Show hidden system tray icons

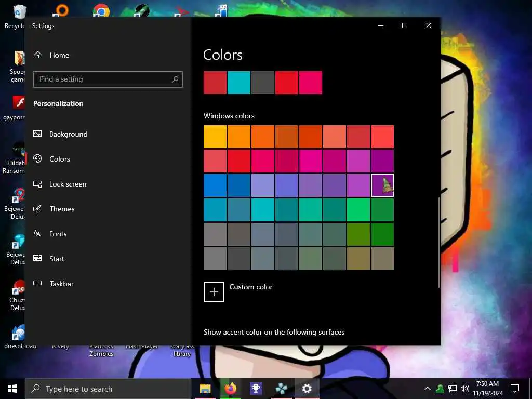click(428, 389)
